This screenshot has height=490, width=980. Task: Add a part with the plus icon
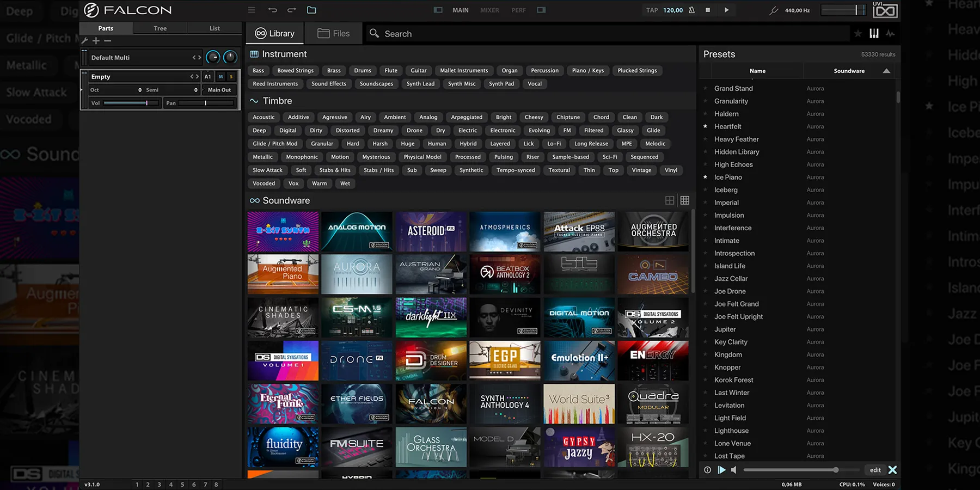[96, 41]
